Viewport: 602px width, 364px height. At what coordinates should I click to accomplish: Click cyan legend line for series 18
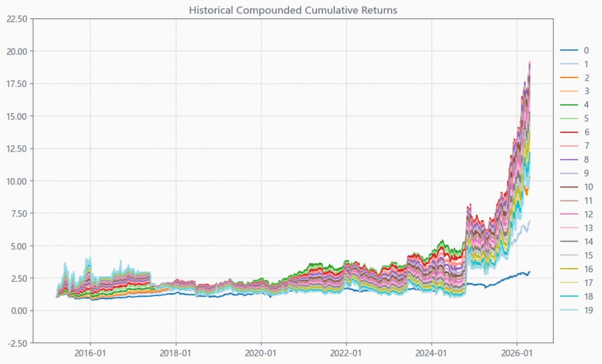[569, 296]
